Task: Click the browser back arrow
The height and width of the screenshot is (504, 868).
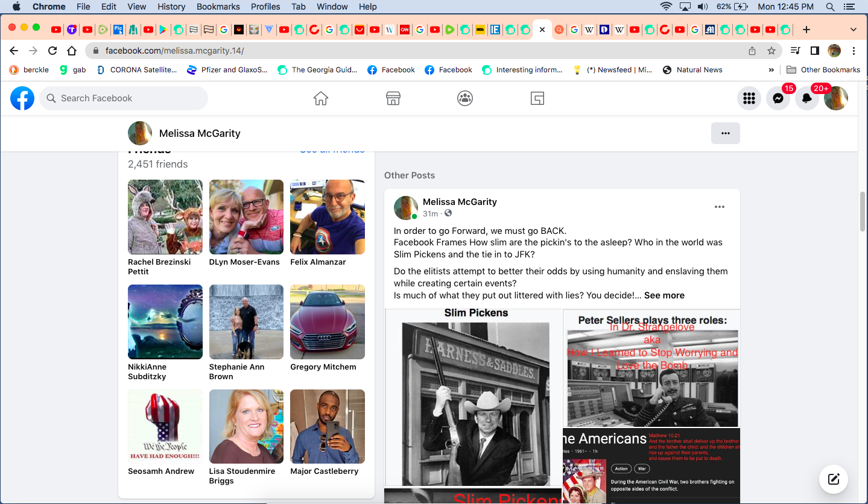Action: pyautogui.click(x=14, y=51)
